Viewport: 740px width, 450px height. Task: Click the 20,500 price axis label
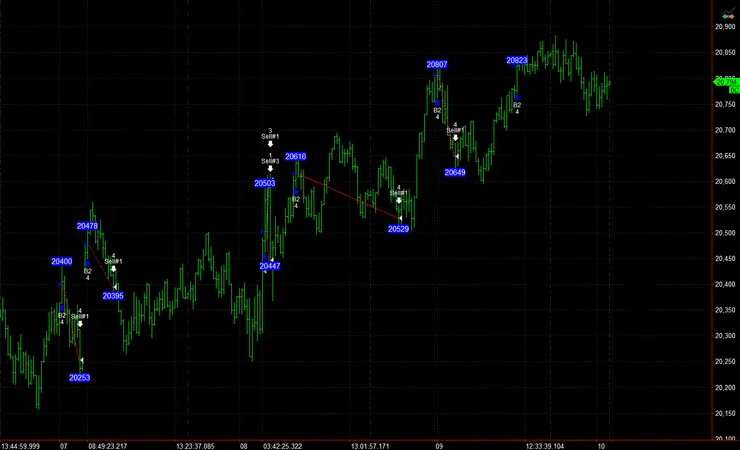pyautogui.click(x=725, y=233)
